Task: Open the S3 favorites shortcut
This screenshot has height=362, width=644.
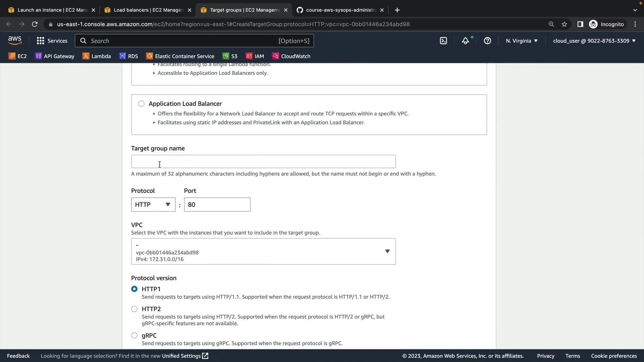Action: pyautogui.click(x=230, y=56)
